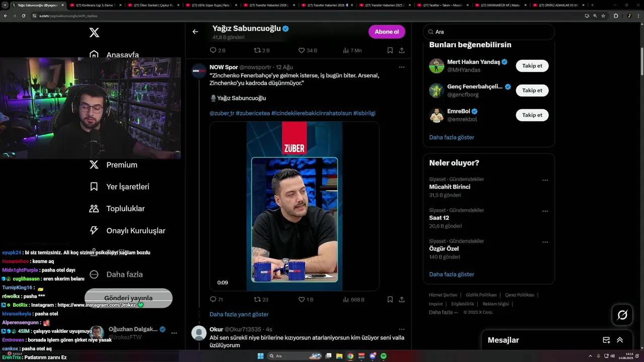
Task: Open the Grok floating button
Action: pos(622,315)
